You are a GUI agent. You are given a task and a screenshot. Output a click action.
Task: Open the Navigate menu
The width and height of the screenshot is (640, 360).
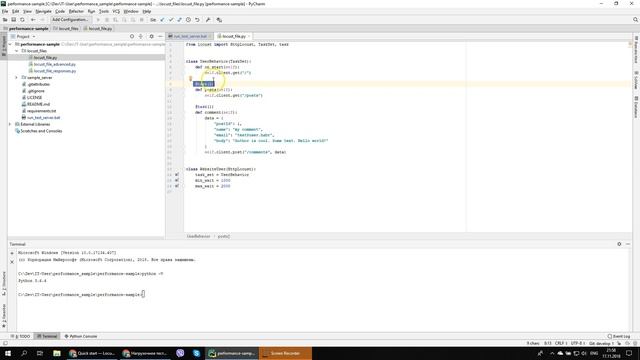click(43, 11)
